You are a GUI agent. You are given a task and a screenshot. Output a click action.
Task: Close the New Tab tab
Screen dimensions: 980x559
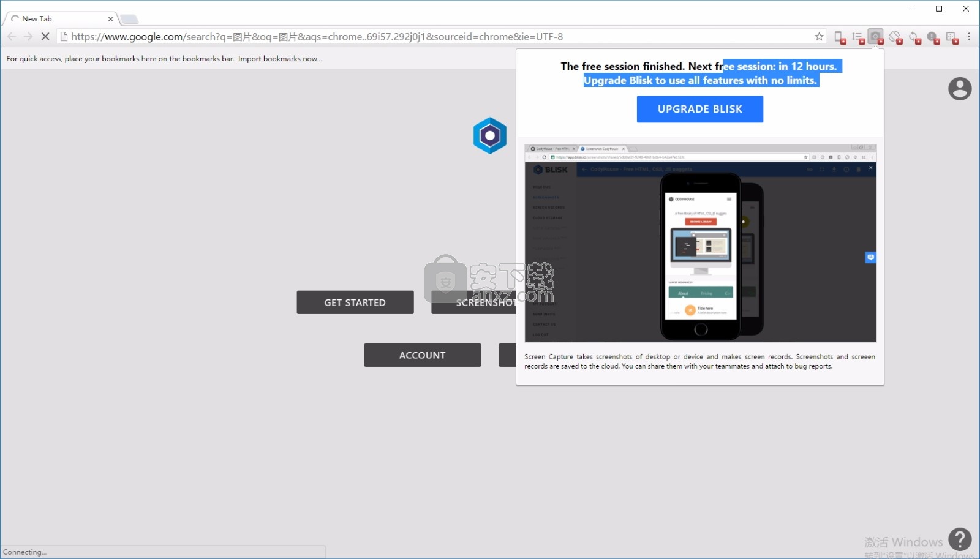[x=110, y=19]
